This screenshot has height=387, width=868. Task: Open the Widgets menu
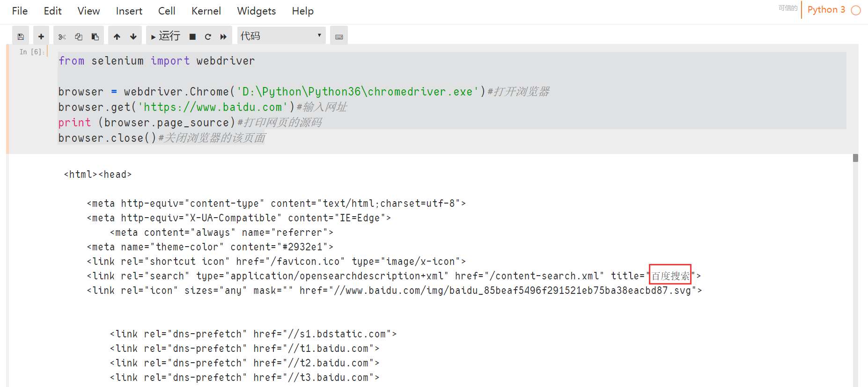tap(257, 11)
